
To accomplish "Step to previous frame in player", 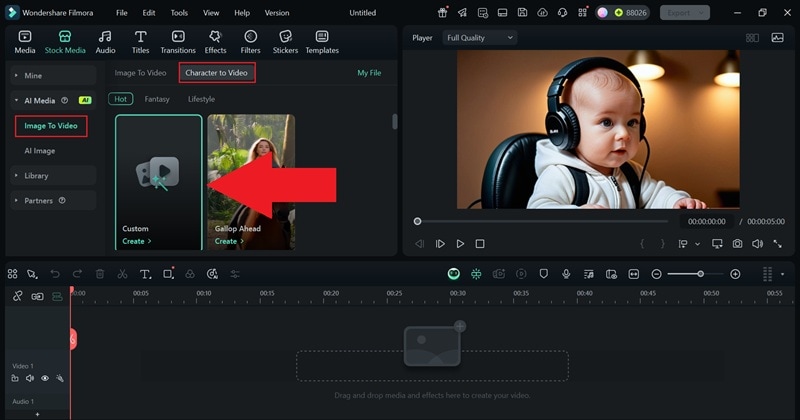I will point(419,244).
